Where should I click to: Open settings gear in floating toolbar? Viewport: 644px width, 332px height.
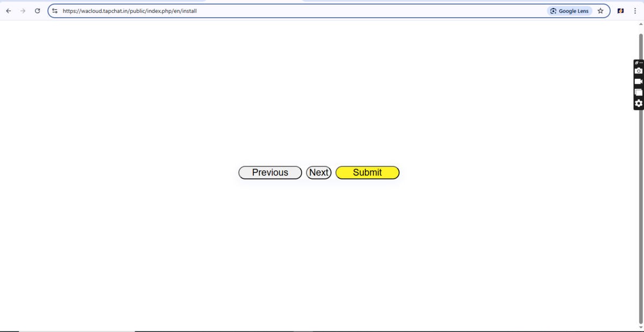coord(638,103)
